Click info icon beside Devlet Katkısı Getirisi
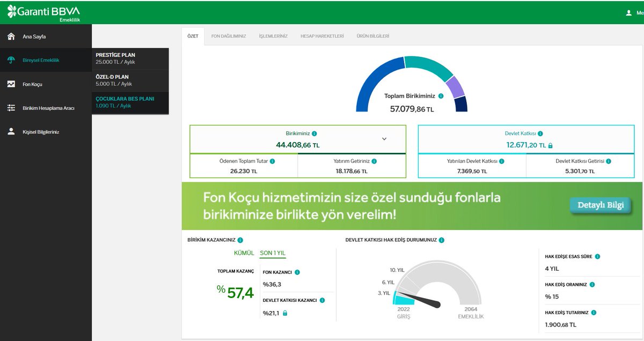This screenshot has width=644, height=341. (609, 161)
